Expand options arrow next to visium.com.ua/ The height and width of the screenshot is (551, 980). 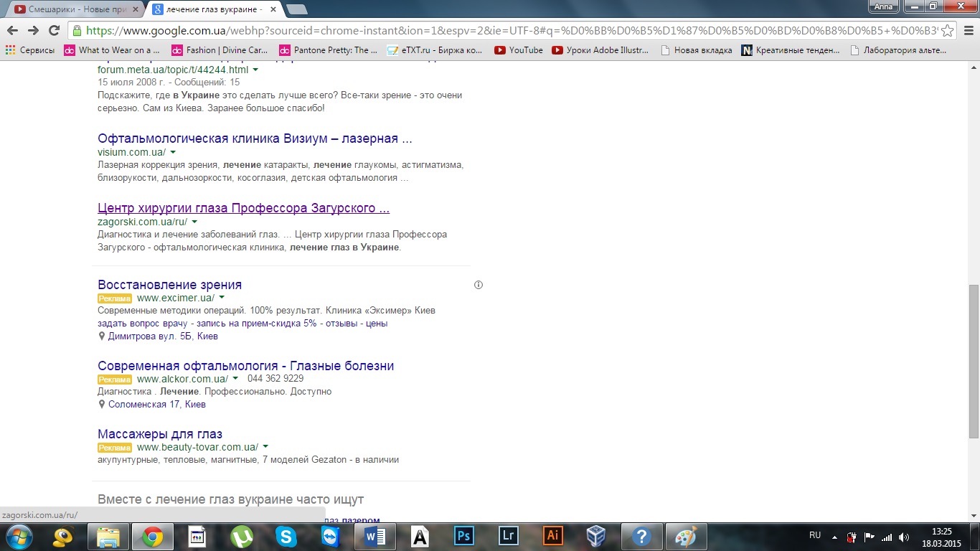click(x=173, y=153)
